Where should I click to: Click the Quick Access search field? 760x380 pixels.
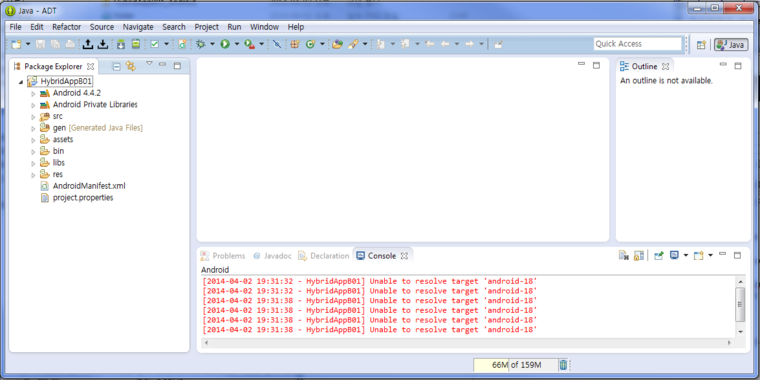(x=638, y=44)
